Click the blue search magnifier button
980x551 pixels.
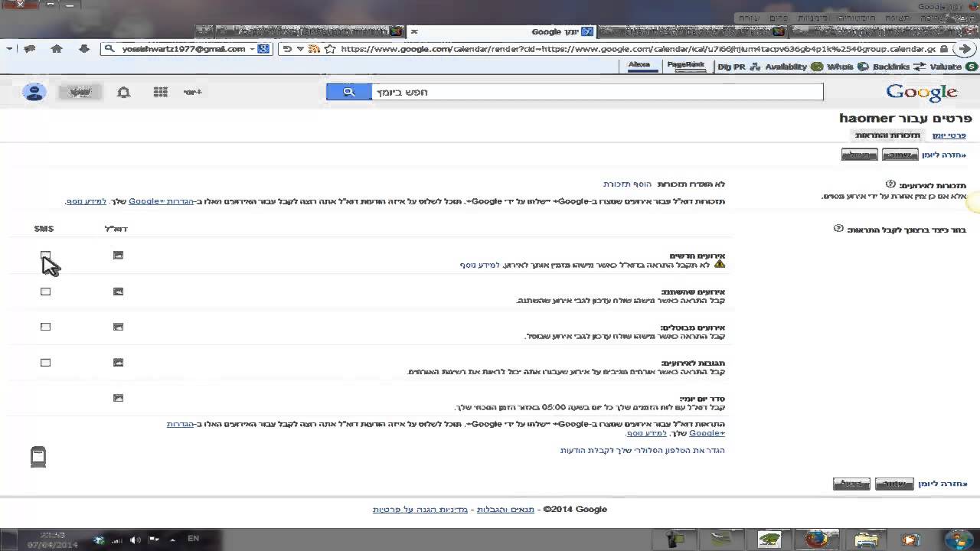[x=348, y=92]
